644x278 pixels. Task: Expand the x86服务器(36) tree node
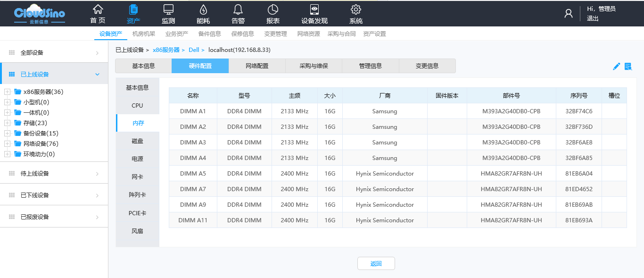(x=7, y=92)
